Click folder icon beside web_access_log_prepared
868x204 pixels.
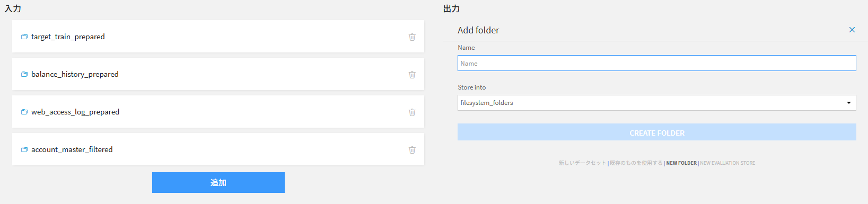point(24,112)
